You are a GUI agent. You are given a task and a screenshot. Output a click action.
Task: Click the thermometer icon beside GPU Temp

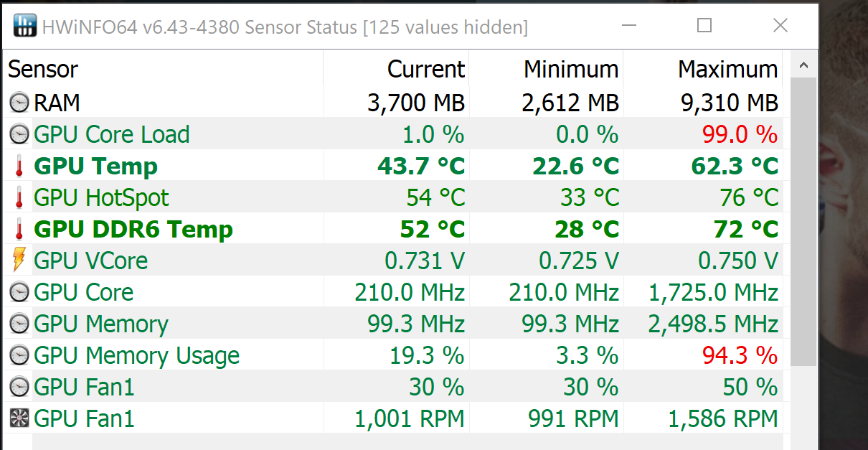(x=19, y=167)
